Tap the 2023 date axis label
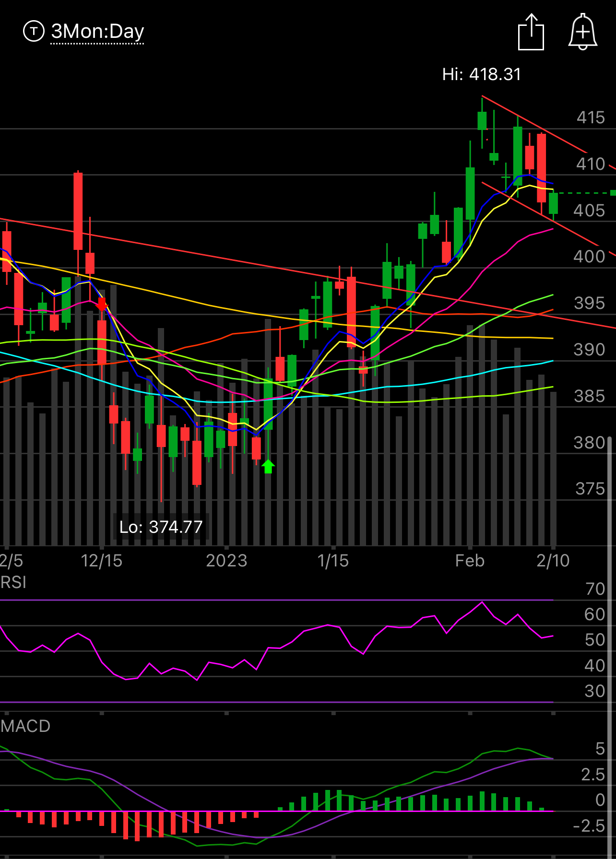The height and width of the screenshot is (859, 616). 226,561
